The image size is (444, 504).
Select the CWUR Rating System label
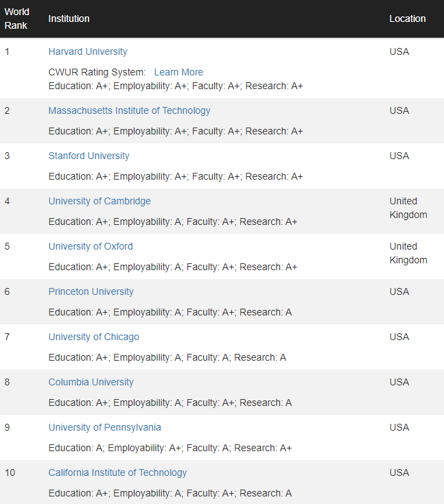pyautogui.click(x=97, y=72)
